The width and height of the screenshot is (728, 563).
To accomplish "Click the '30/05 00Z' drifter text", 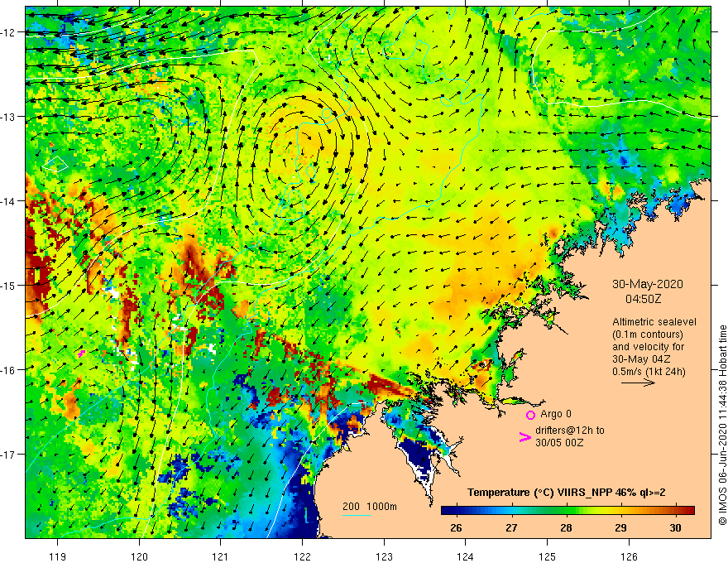I will pyautogui.click(x=559, y=443).
